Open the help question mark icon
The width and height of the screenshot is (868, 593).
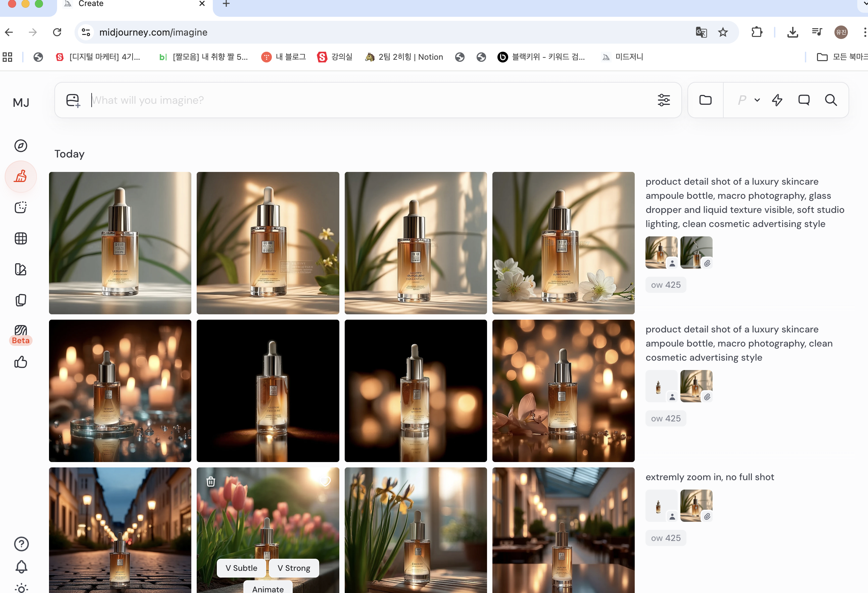[x=21, y=544]
